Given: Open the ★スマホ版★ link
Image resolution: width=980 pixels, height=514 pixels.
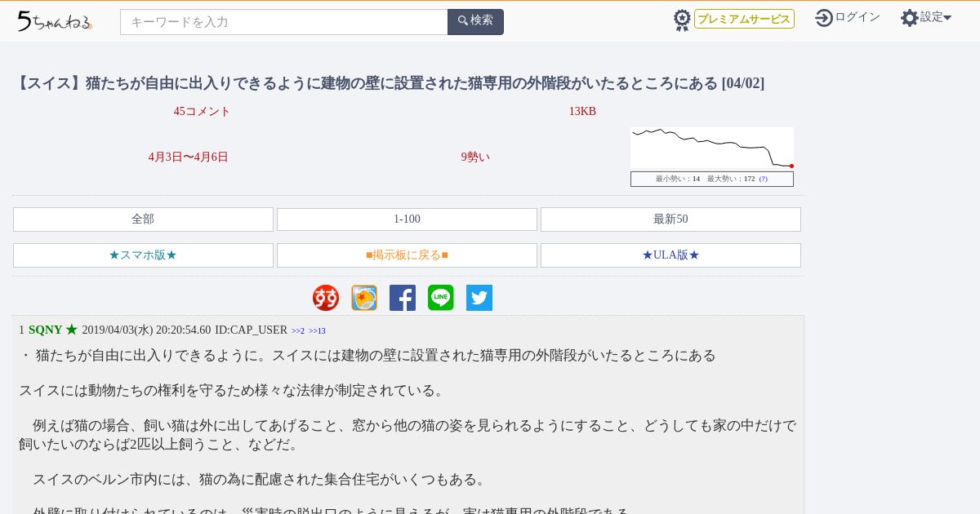Looking at the screenshot, I should [143, 255].
